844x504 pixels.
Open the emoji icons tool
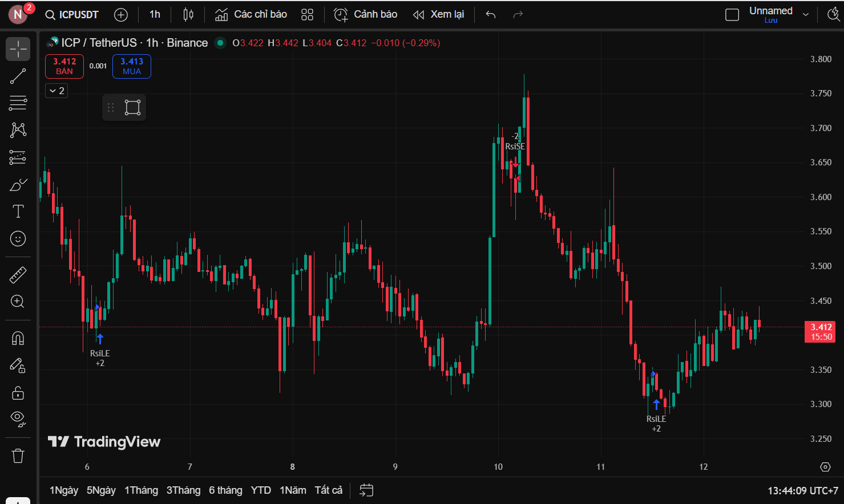18,238
